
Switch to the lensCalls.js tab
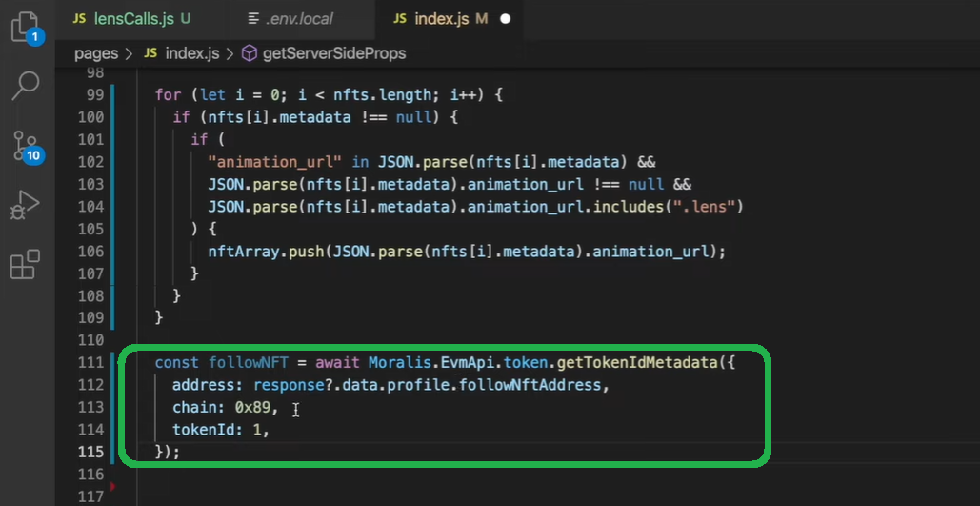pos(132,19)
